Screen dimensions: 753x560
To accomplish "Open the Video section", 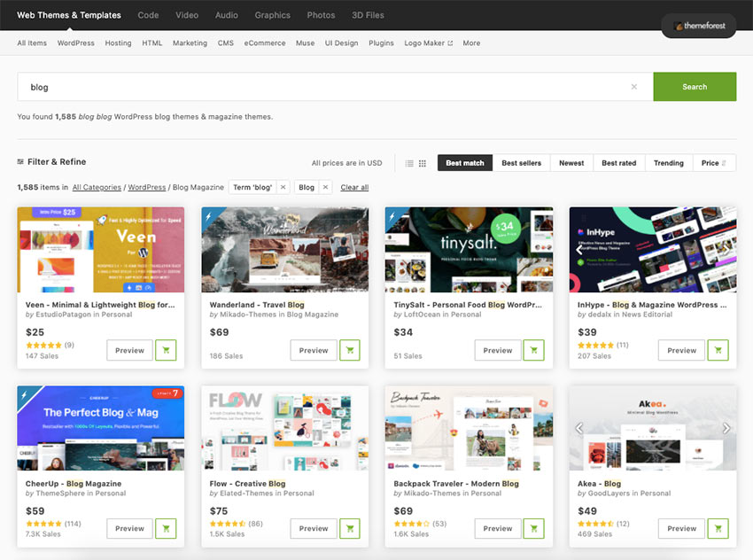I will [187, 15].
